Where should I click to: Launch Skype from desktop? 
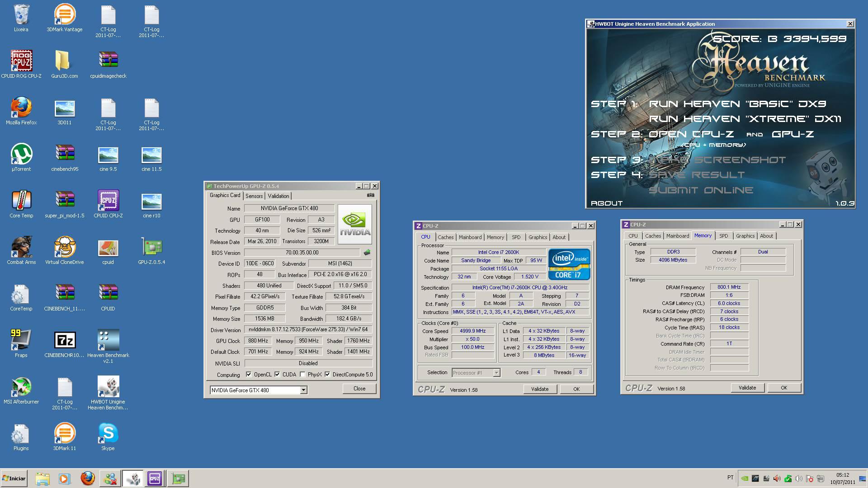[108, 437]
